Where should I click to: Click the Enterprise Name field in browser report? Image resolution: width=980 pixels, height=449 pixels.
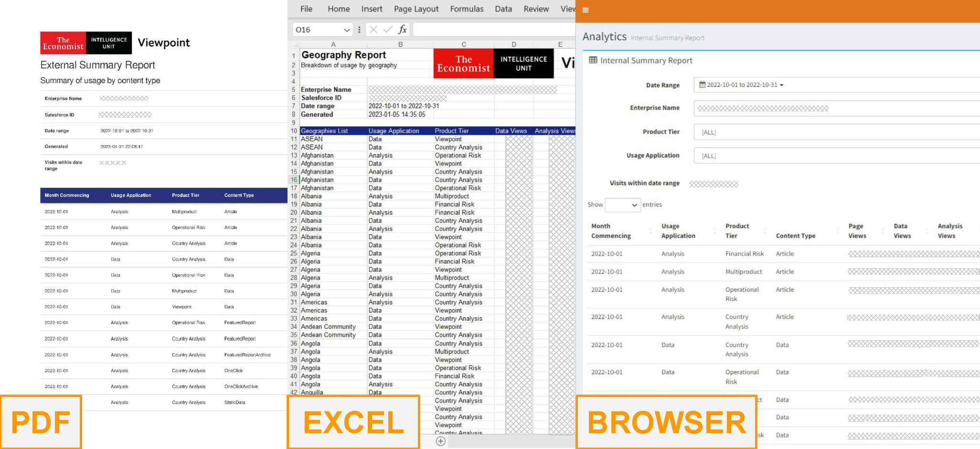[x=837, y=108]
